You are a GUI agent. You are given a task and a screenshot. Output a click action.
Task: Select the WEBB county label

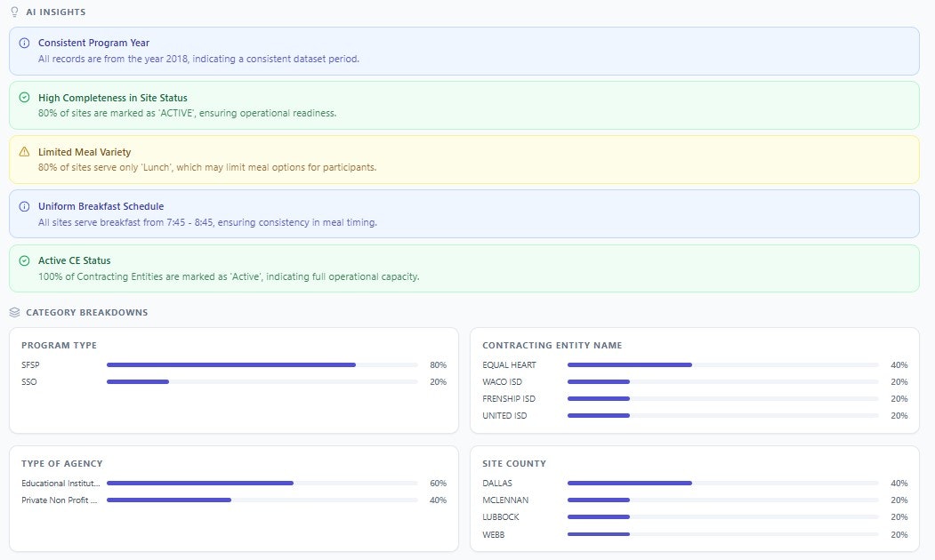493,534
